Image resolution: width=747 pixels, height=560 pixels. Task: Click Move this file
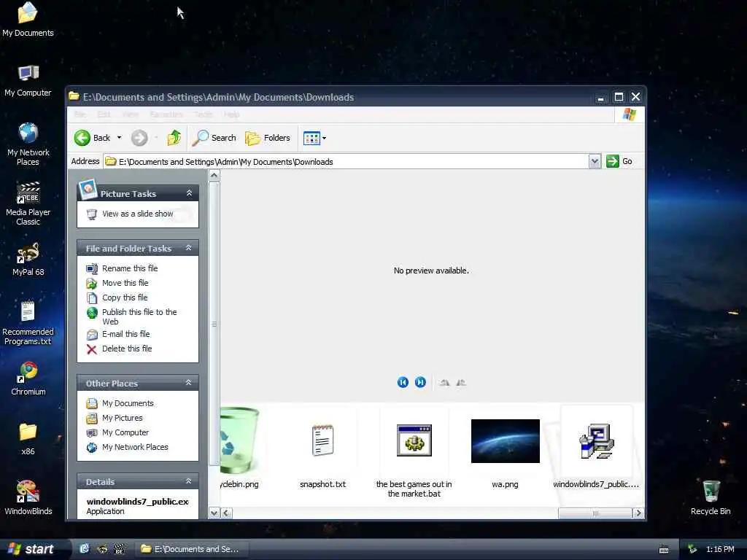click(117, 284)
